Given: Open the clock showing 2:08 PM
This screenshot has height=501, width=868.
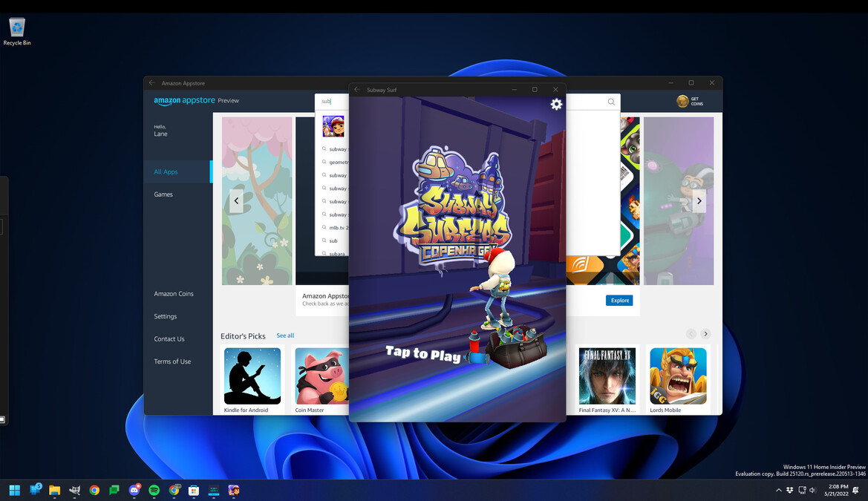Looking at the screenshot, I should tap(836, 490).
